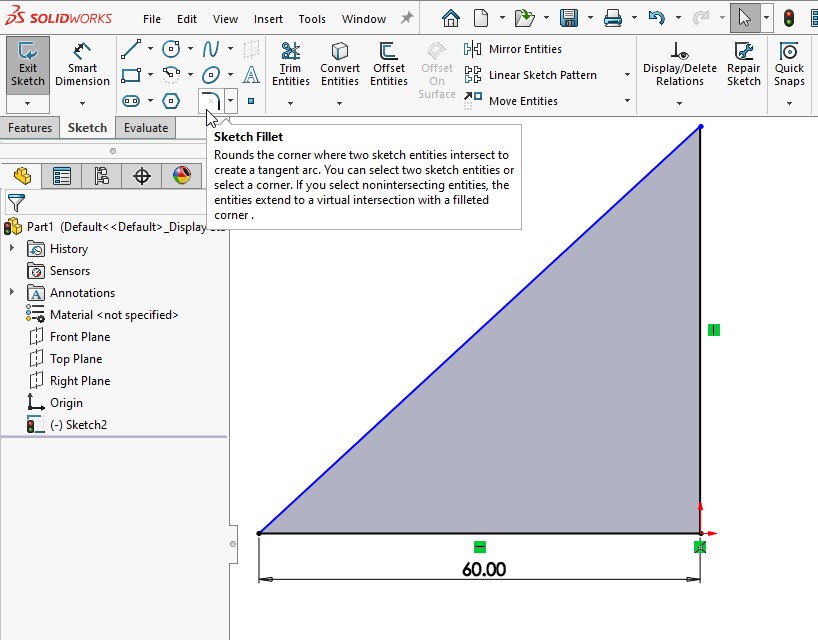
Task: Expand the Sketch Fillet dropdown arrow
Action: point(231,100)
